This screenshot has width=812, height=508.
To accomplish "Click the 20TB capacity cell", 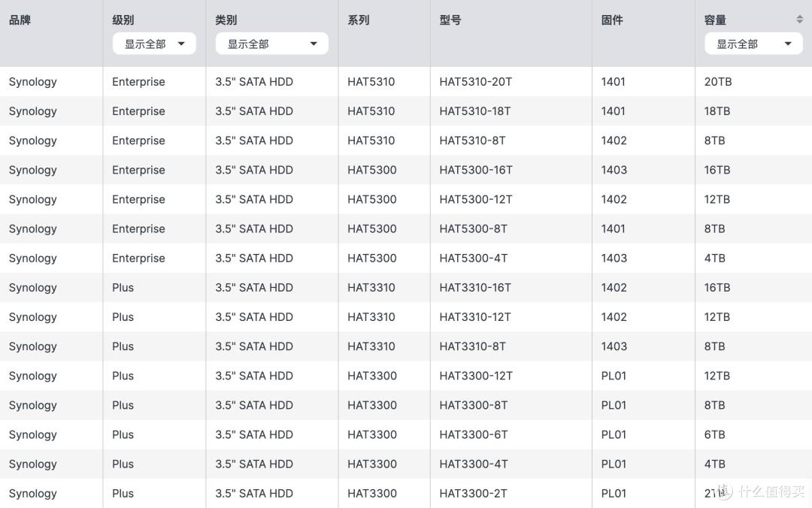I will (x=718, y=82).
